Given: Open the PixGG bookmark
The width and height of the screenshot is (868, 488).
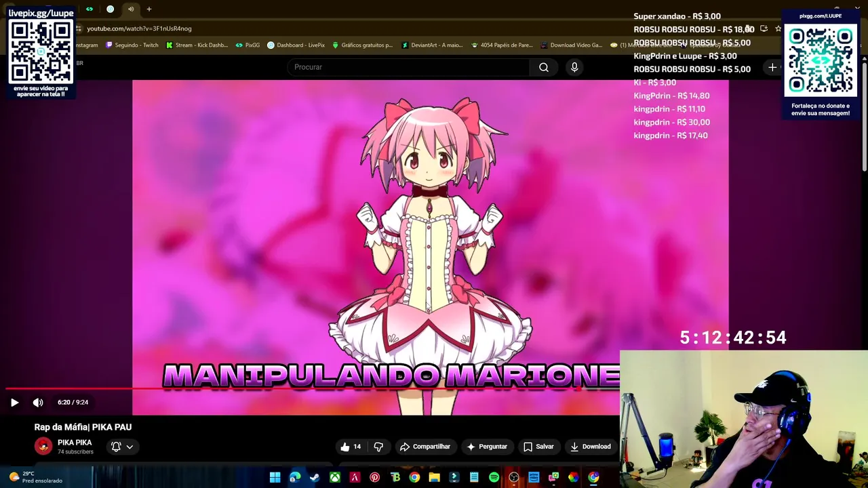Looking at the screenshot, I should coord(248,45).
